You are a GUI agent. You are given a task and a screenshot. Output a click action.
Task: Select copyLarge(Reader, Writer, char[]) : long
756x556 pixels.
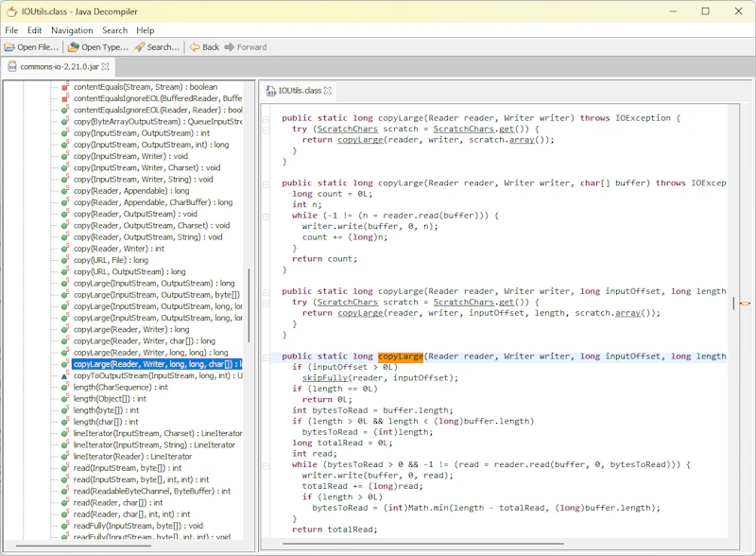coord(145,341)
